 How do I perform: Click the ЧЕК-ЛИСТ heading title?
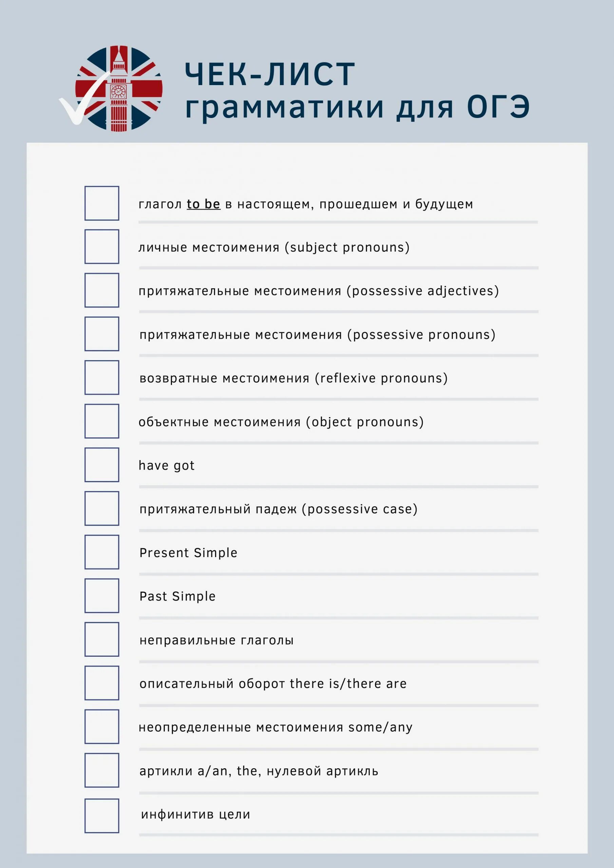[270, 75]
